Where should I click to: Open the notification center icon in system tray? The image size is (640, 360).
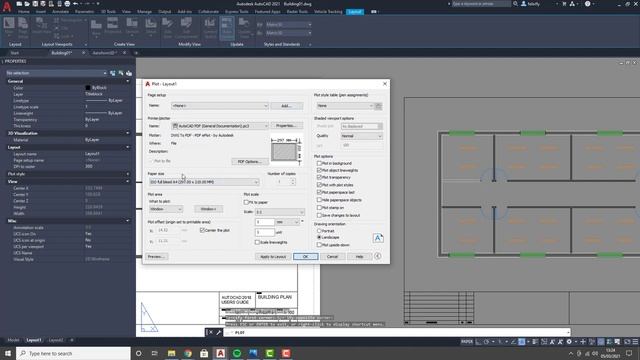[629, 353]
